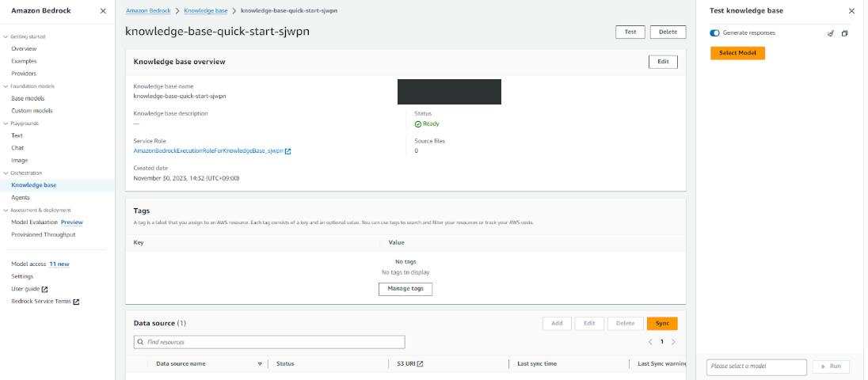This screenshot has height=380, width=868.
Task: Toggle Generate responses switch
Action: pos(715,33)
